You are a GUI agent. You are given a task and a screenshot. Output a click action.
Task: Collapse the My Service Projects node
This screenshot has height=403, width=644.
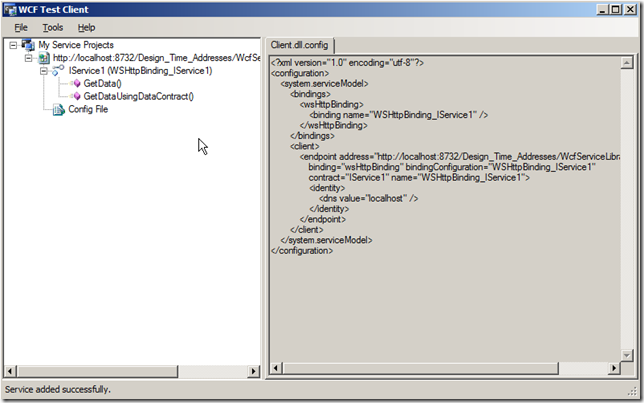pyautogui.click(x=13, y=45)
